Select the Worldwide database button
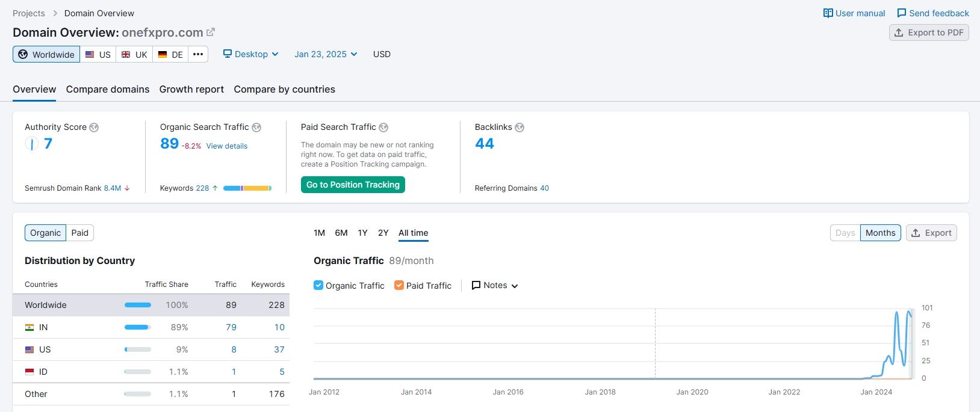This screenshot has height=412, width=980. coord(46,54)
